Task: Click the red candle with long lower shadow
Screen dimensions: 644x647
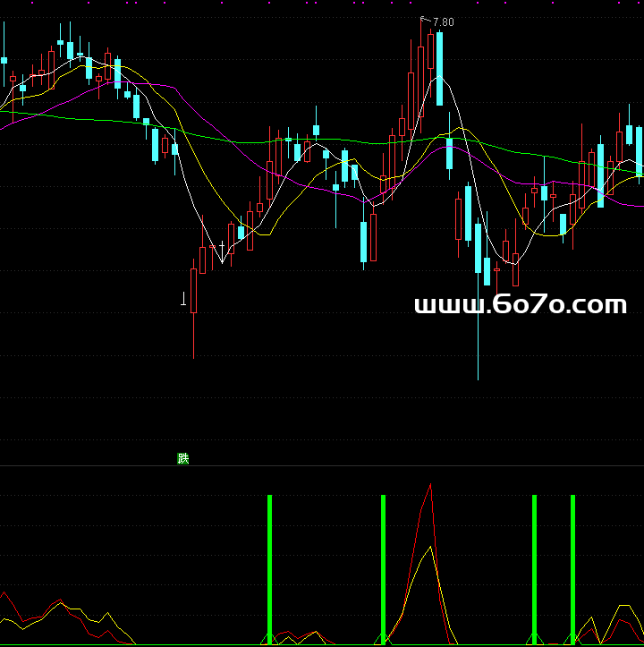Action: tap(194, 291)
